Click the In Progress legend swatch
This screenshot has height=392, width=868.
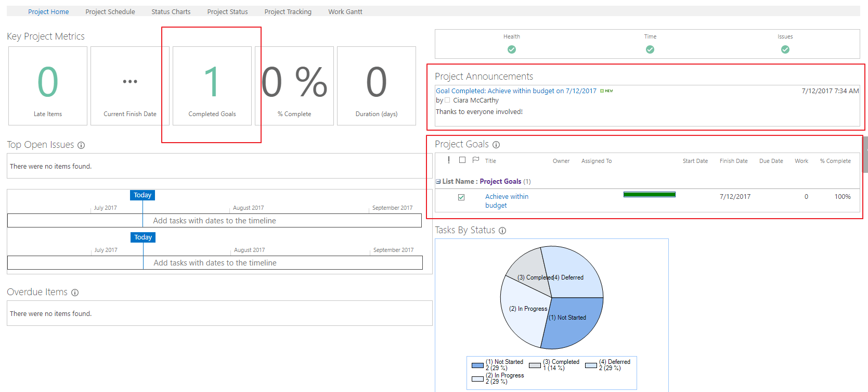coord(477,379)
